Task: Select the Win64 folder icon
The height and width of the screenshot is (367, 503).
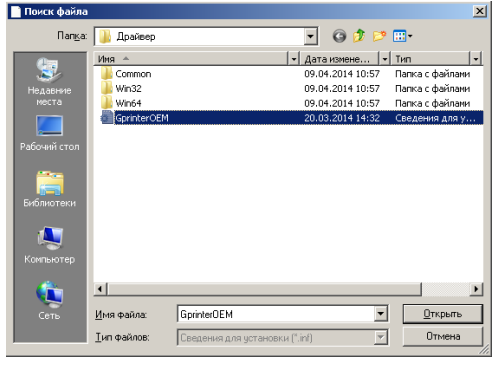Action: [x=107, y=103]
